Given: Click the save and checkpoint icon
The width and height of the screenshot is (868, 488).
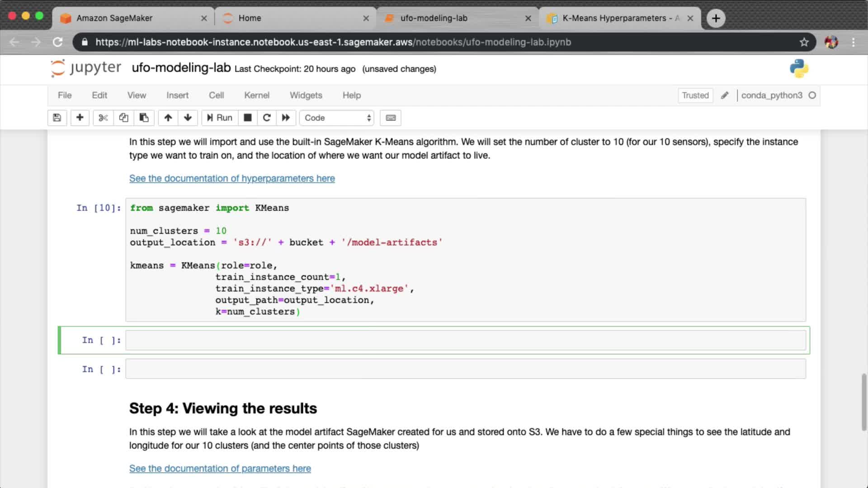Looking at the screenshot, I should [x=57, y=118].
